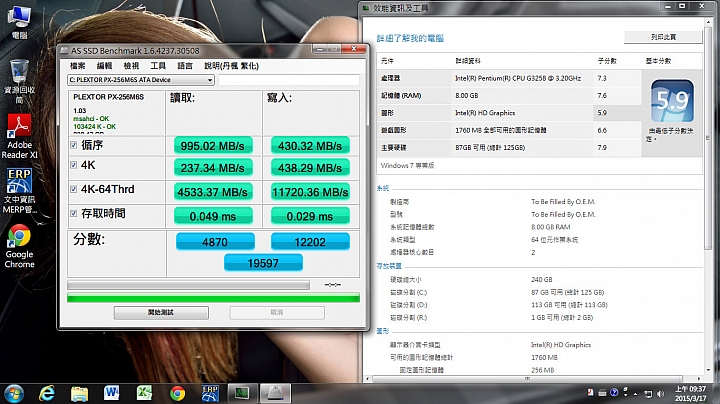
Task: Click the 詳細了解我的電腦 heading link
Action: pos(410,38)
